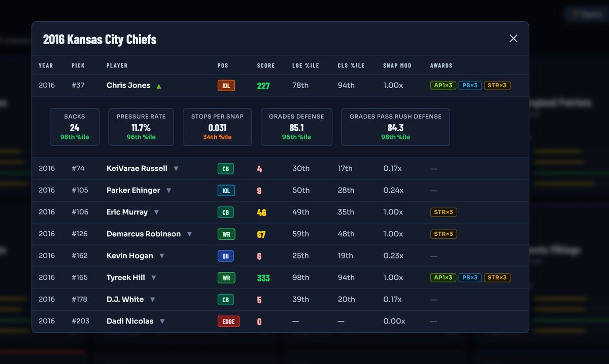
Task: Click the CB badge in KeiVarae Russell row
Action: (225, 169)
